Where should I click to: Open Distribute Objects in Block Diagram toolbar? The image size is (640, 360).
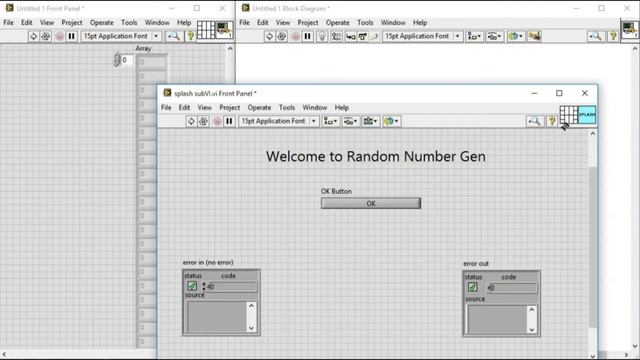[494, 36]
